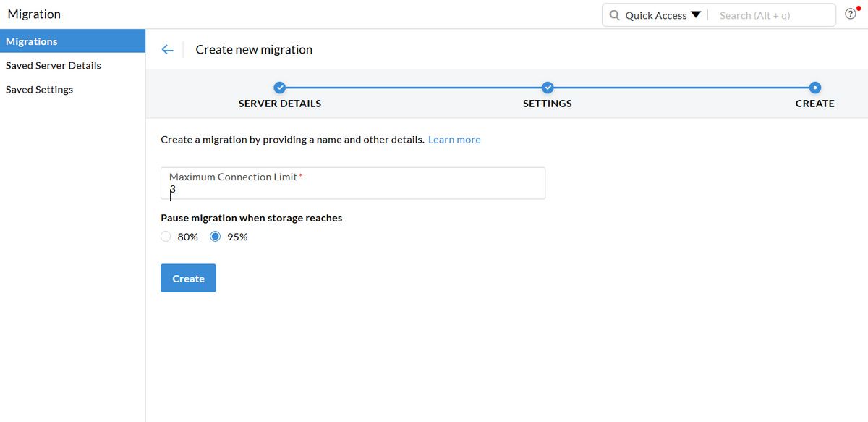Image resolution: width=868 pixels, height=422 pixels.
Task: Click the SERVER DETAILS step label
Action: coord(279,103)
